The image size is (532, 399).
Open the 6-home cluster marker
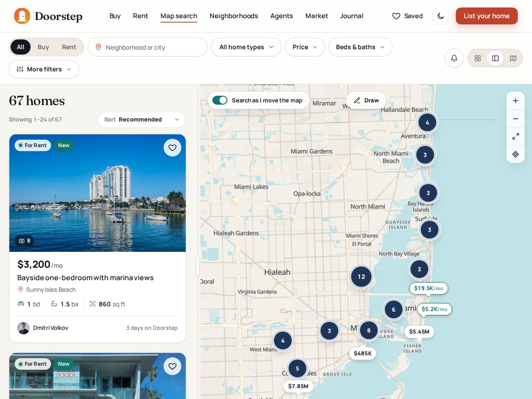(x=393, y=309)
